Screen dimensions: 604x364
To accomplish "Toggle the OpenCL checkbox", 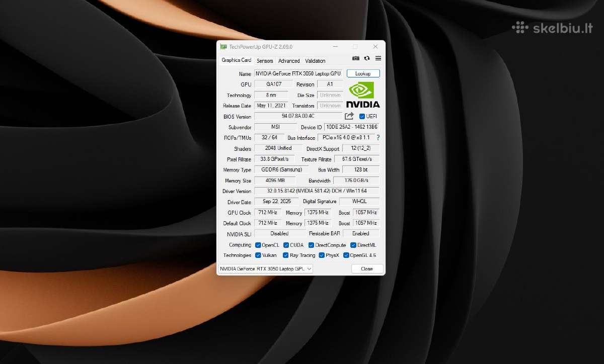I will tap(258, 245).
